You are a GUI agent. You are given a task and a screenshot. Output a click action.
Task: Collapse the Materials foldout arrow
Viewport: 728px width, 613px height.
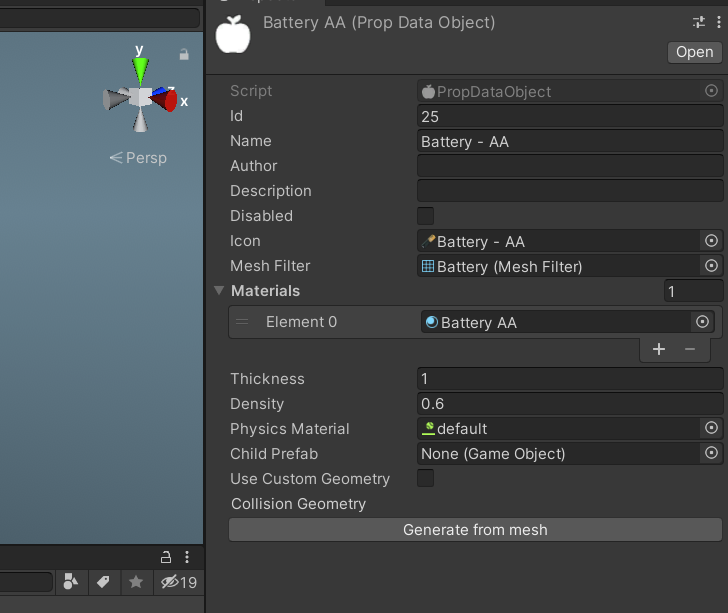pyautogui.click(x=219, y=291)
